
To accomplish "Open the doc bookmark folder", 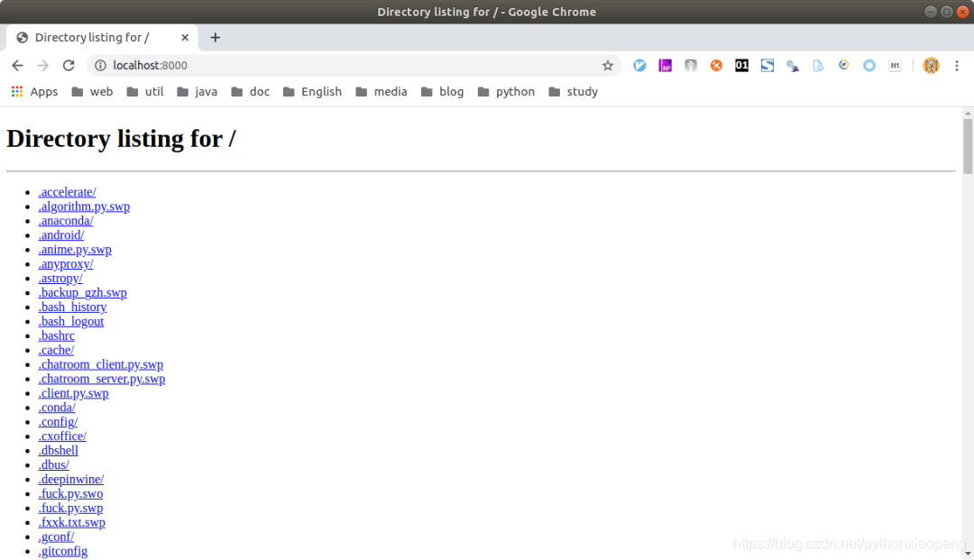I will tap(251, 92).
